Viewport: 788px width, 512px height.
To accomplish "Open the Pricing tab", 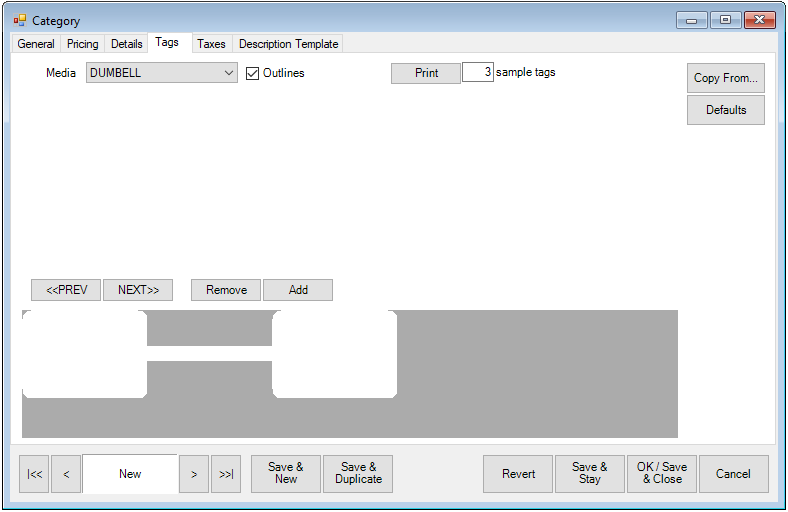I will tap(83, 44).
